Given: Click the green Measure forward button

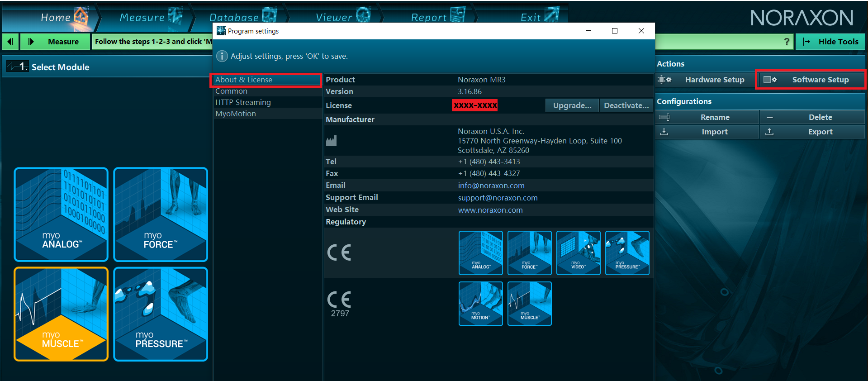Looking at the screenshot, I should [x=56, y=42].
